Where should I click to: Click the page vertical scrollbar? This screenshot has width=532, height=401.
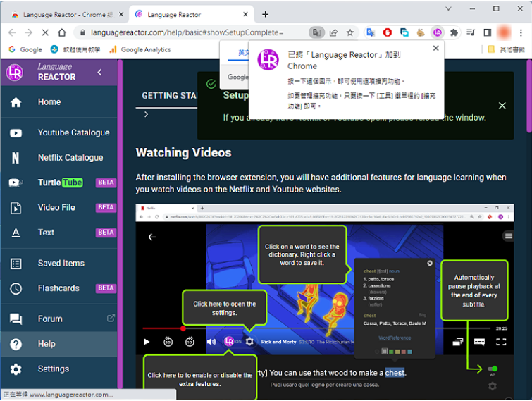pyautogui.click(x=529, y=96)
